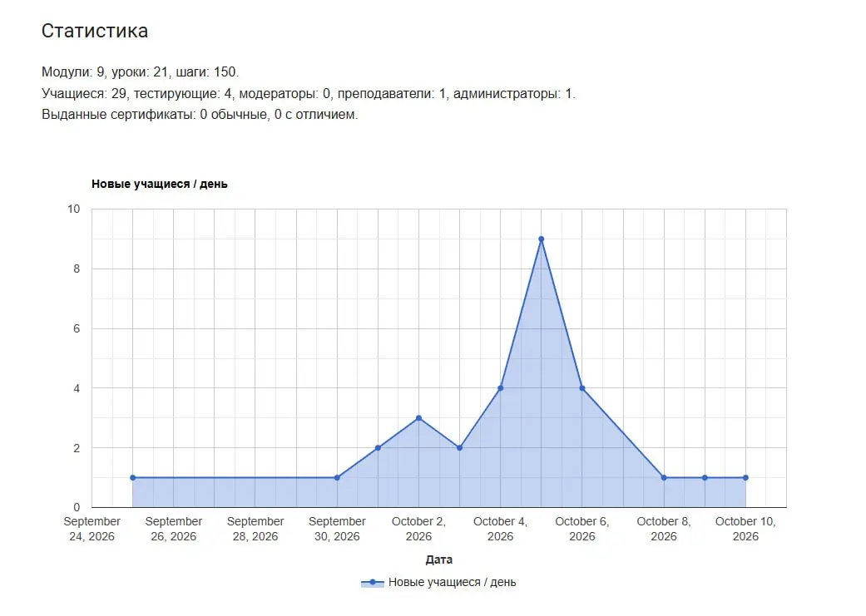Click the legend marker icon for Новые учащиеся
The image size is (866, 616).
click(372, 582)
